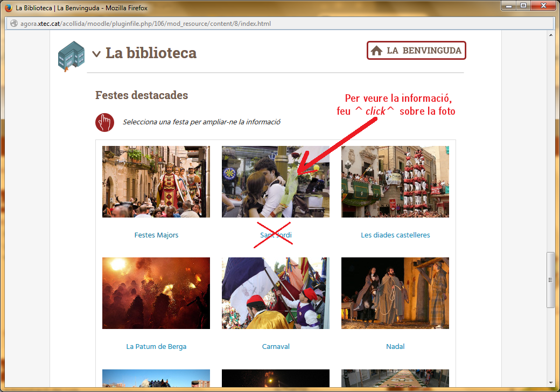
Task: Click the globe icon in address bar
Action: (13, 24)
